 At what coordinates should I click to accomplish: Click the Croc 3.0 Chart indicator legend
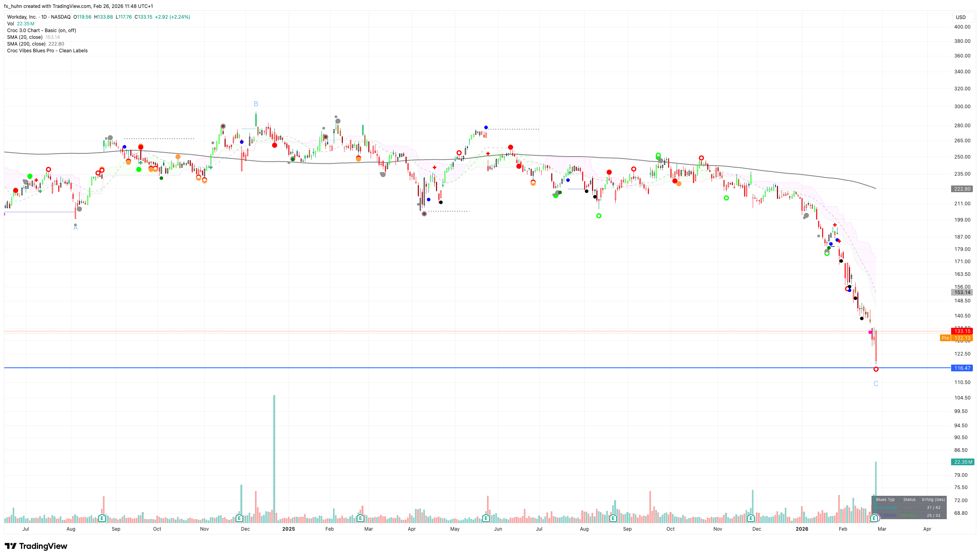coord(41,31)
